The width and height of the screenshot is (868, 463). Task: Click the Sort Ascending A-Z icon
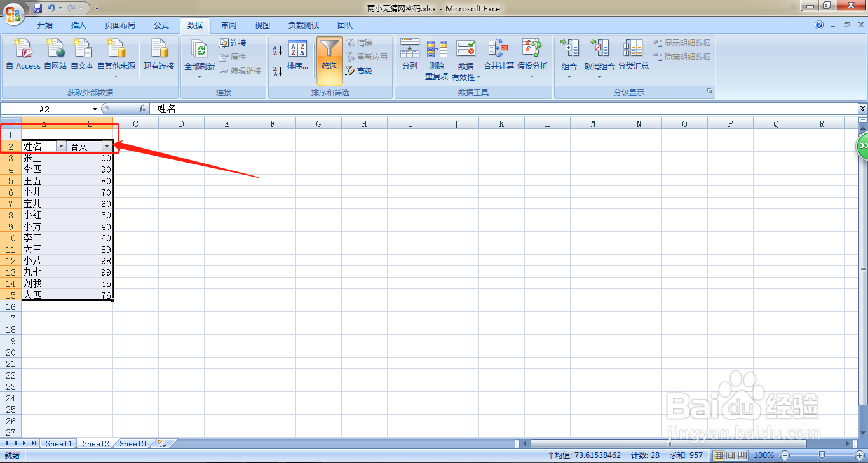tap(277, 50)
